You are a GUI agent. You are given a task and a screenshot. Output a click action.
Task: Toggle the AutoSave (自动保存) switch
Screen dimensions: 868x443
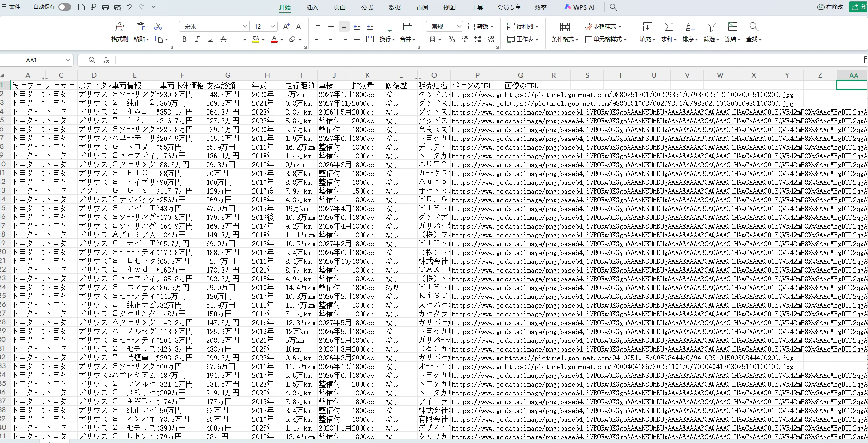tap(64, 7)
